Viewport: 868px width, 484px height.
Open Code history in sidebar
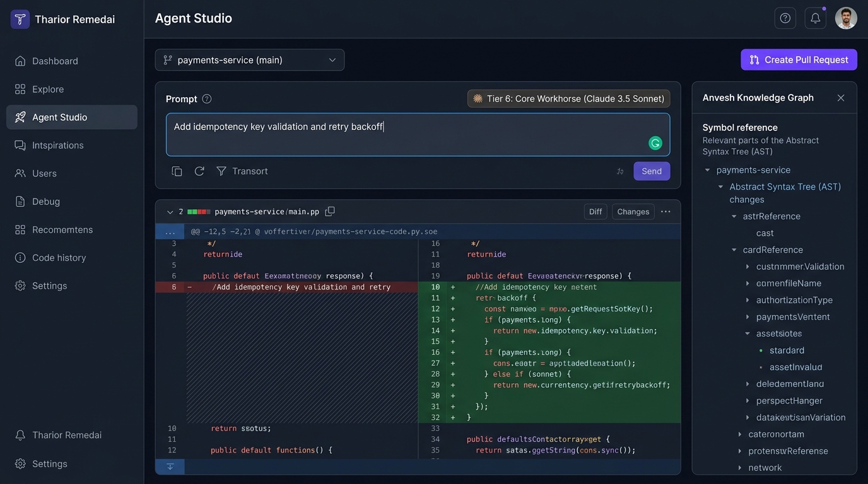pyautogui.click(x=71, y=258)
